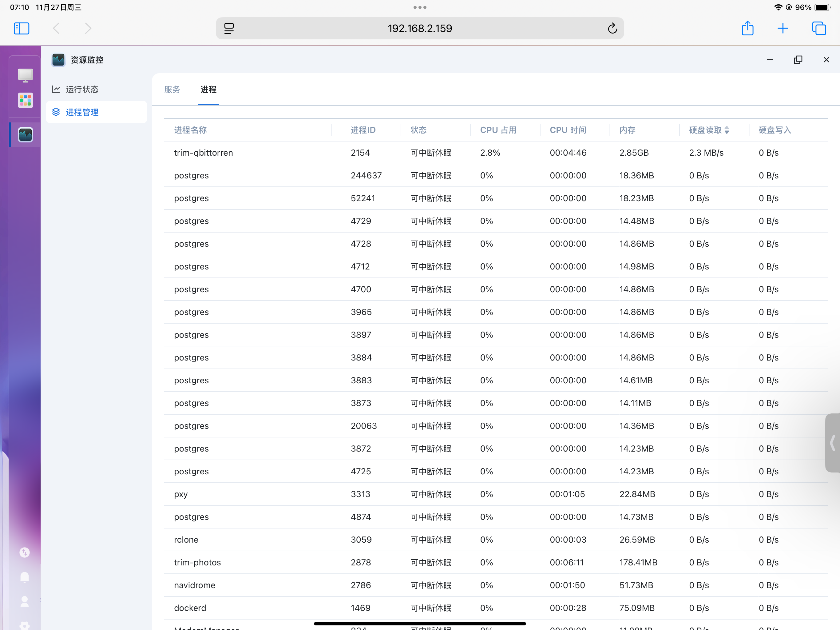This screenshot has width=840, height=630.
Task: Show the Safari tab overview
Action: (x=819, y=29)
